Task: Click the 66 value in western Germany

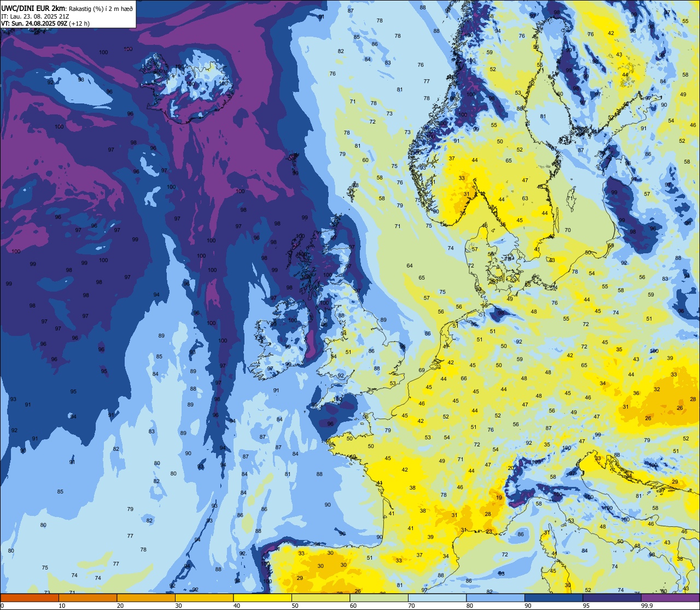Action: (x=464, y=379)
